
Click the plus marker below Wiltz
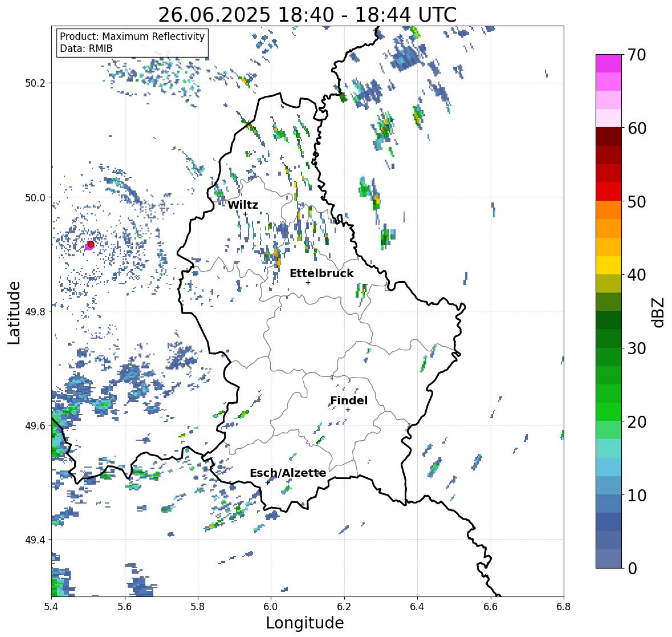pos(245,214)
